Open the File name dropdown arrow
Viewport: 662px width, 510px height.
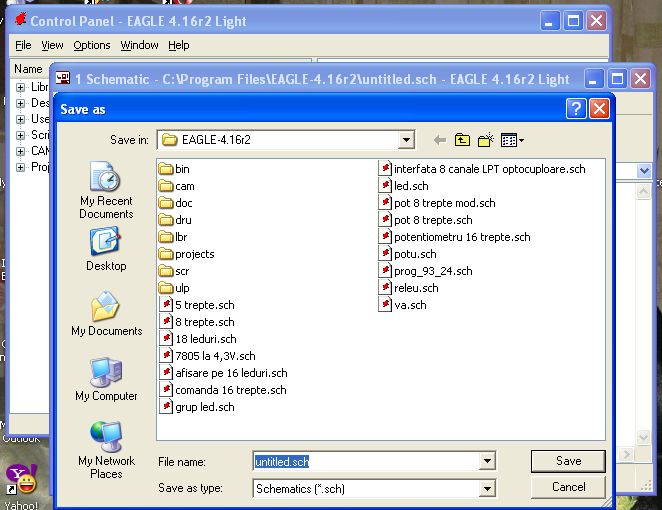[x=487, y=461]
